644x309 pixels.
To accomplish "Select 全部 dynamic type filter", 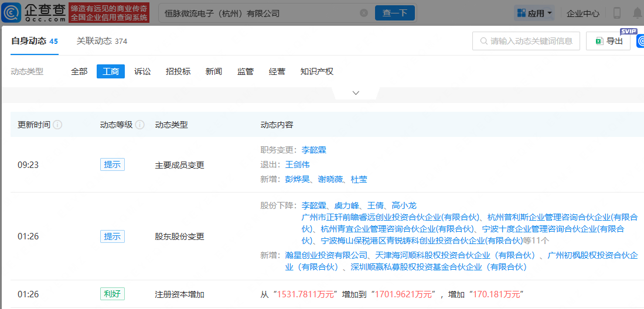I will [79, 71].
